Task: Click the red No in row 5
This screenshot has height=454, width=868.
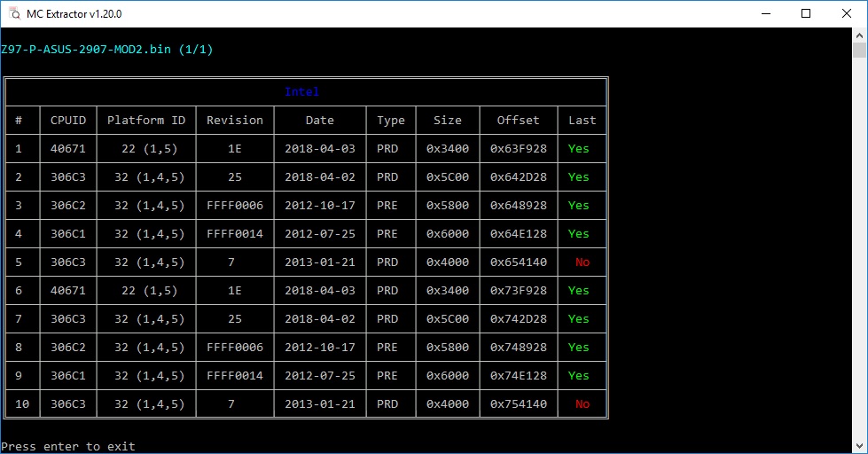Action: tap(583, 262)
